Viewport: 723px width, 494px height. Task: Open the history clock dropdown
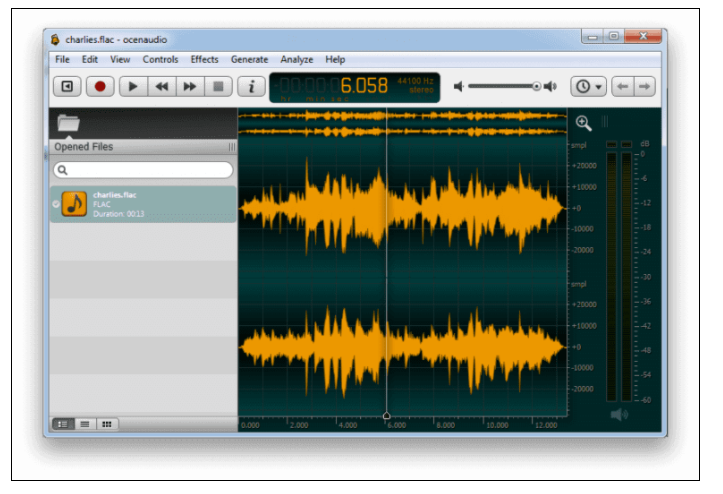tap(589, 87)
